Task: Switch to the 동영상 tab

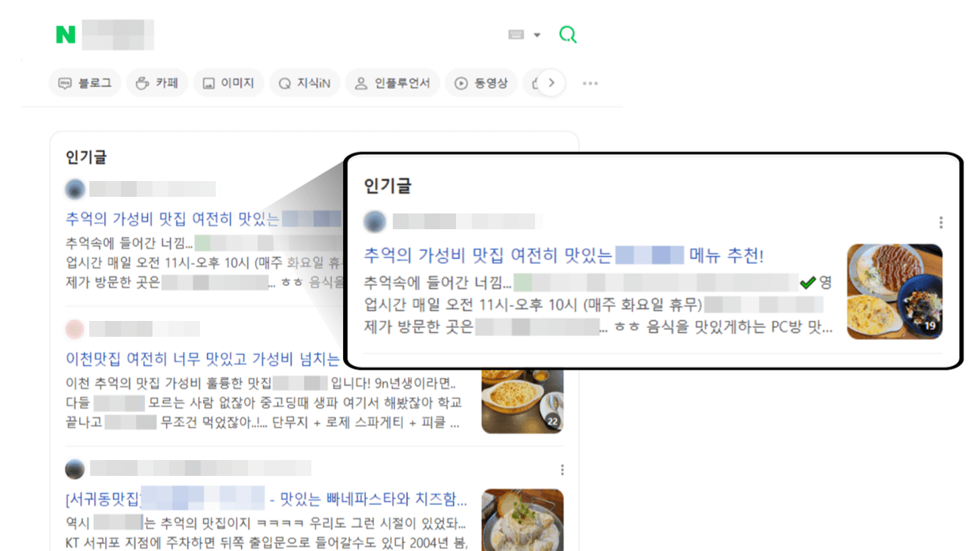Action: click(x=481, y=82)
